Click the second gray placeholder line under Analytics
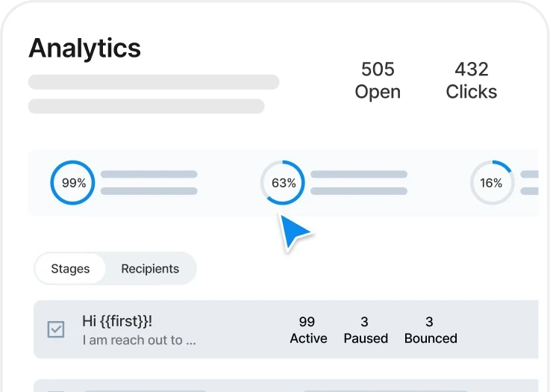The width and height of the screenshot is (550, 392). (146, 106)
